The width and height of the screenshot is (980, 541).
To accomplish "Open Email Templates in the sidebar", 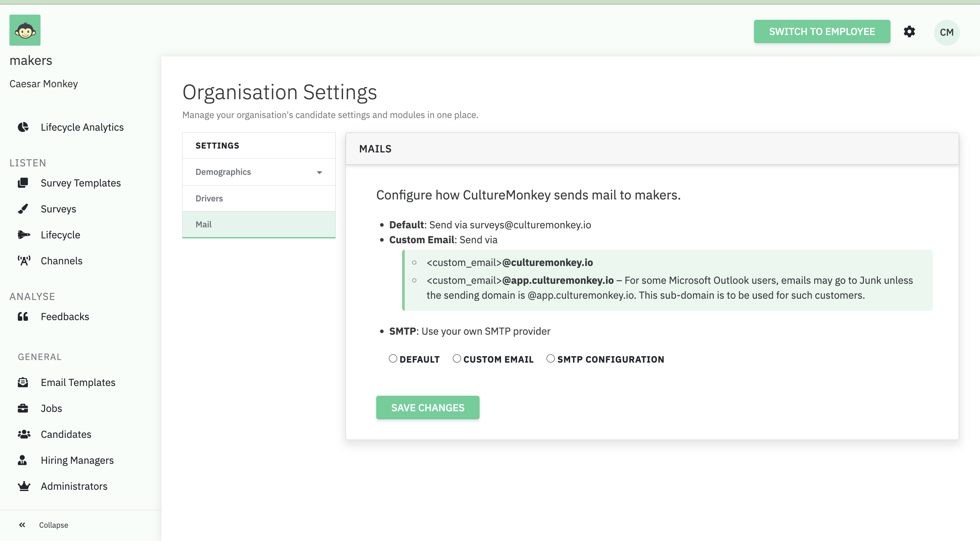I will click(x=78, y=382).
